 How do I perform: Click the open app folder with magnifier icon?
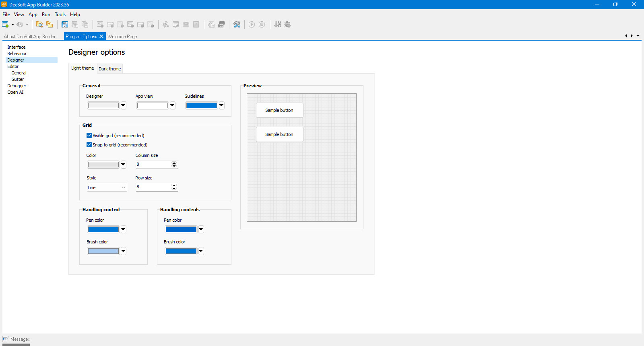click(39, 25)
